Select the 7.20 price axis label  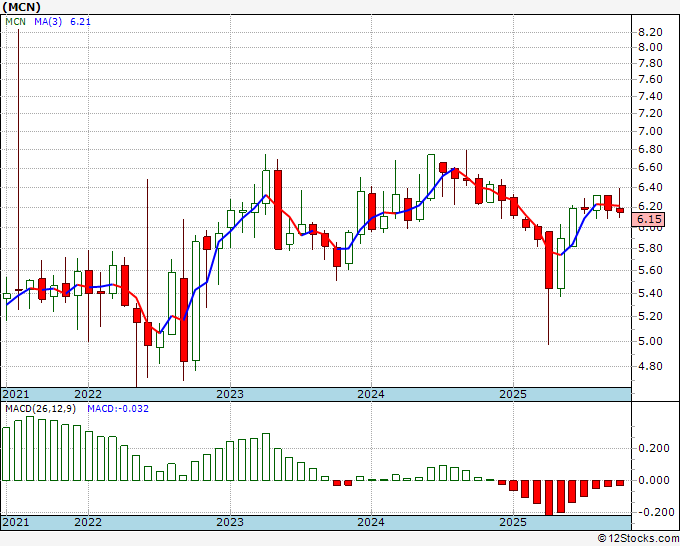point(650,113)
